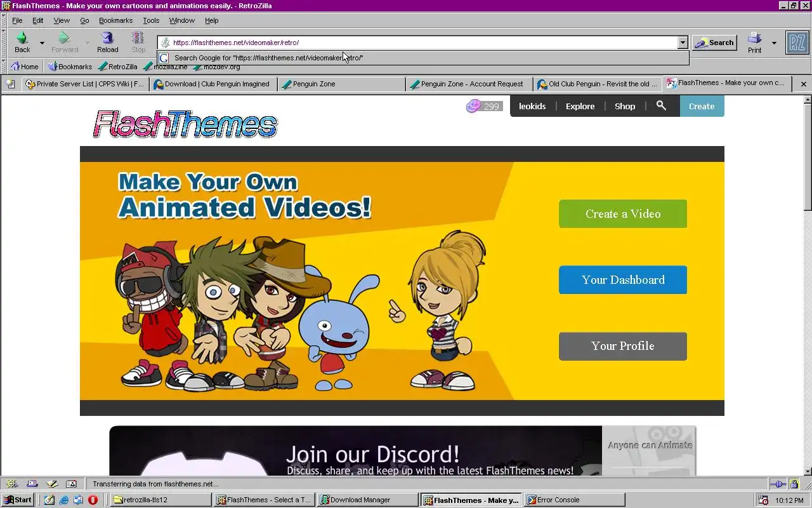Image resolution: width=812 pixels, height=508 pixels.
Task: Switch to Penguin Zone - Account Request tab
Action: click(469, 84)
